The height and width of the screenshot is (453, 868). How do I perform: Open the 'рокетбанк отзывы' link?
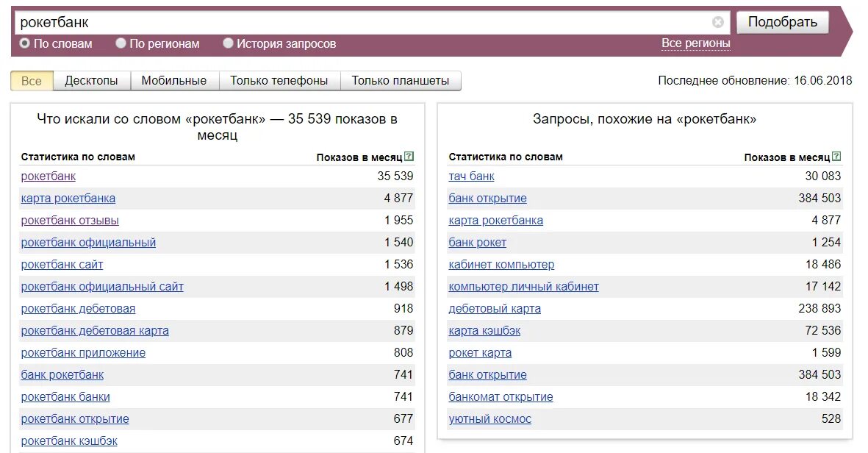70,221
